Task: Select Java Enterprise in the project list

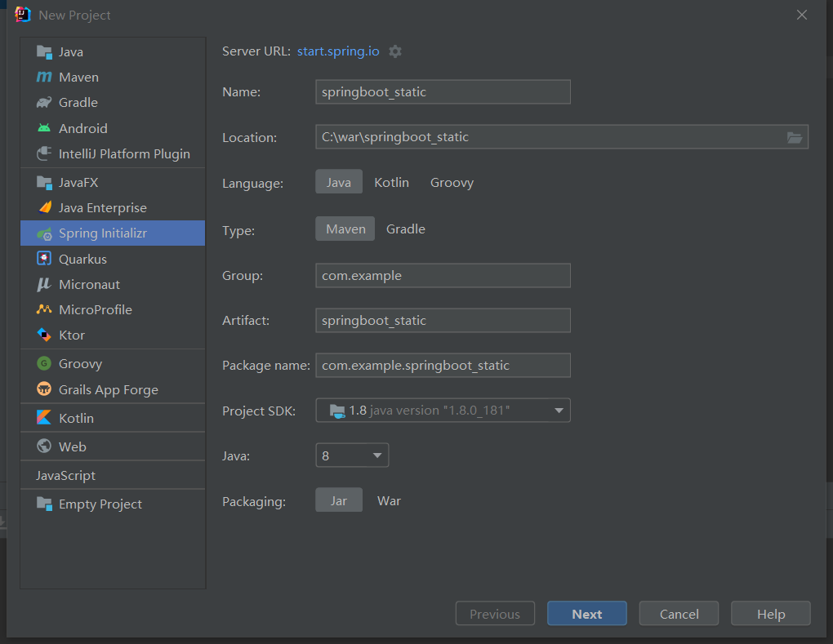Action: point(113,207)
